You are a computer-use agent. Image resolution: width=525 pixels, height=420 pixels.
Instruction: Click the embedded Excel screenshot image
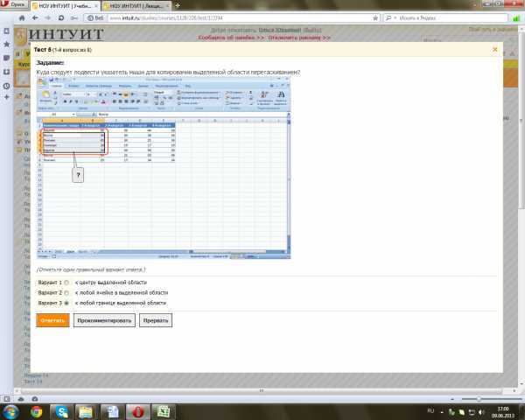[x=164, y=168]
